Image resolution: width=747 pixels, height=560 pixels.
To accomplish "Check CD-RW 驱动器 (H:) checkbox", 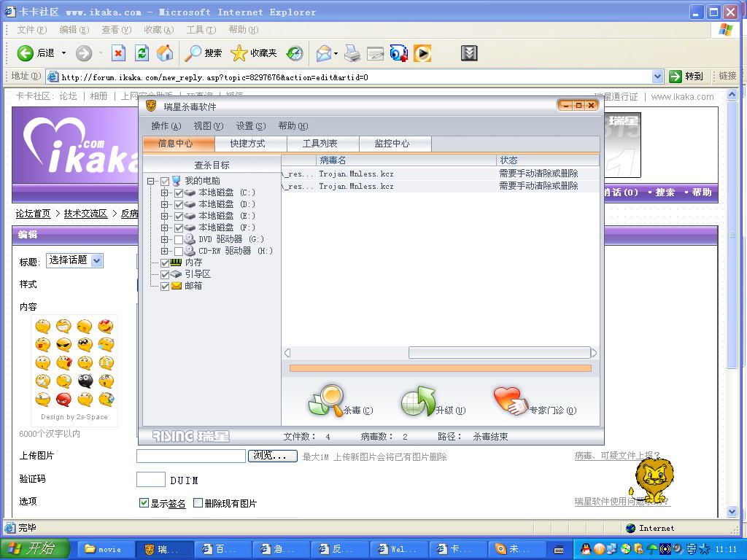I will point(179,251).
